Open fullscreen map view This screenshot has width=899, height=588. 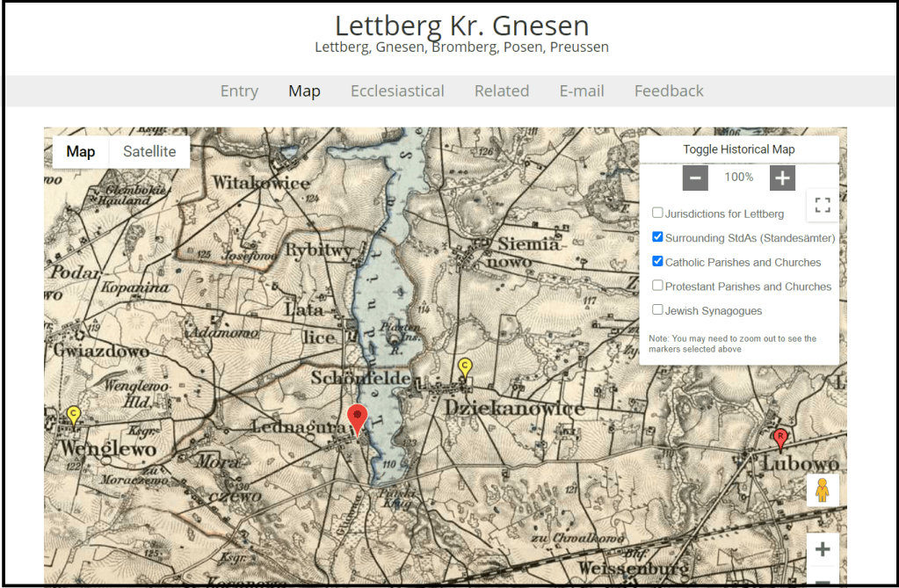pyautogui.click(x=823, y=206)
